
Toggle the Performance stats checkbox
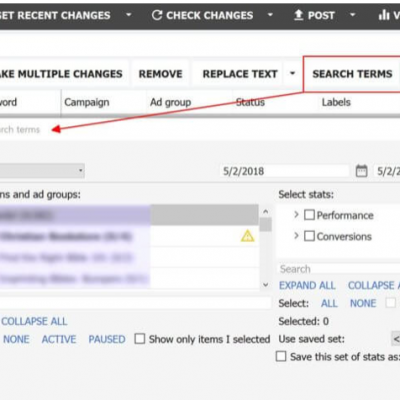(x=309, y=215)
